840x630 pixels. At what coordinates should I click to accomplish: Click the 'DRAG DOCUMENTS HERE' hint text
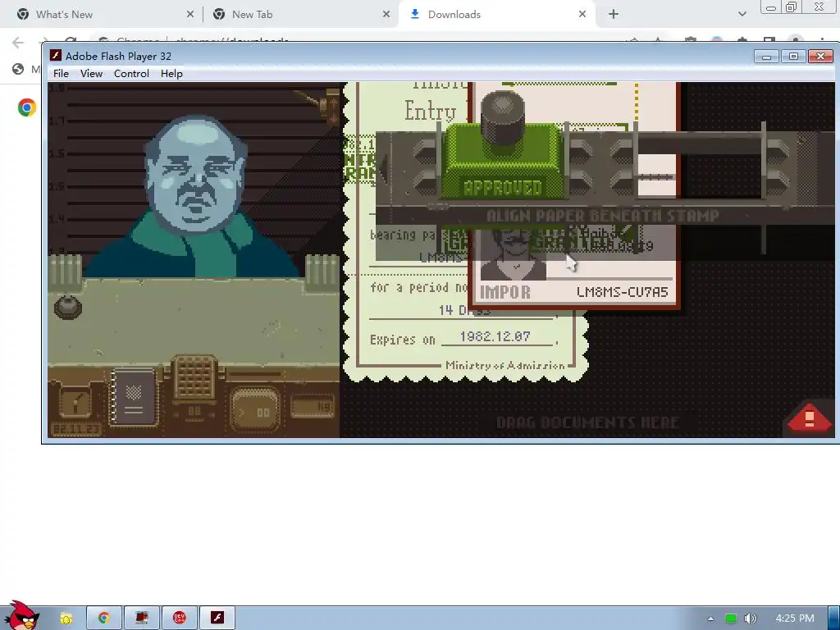click(587, 422)
